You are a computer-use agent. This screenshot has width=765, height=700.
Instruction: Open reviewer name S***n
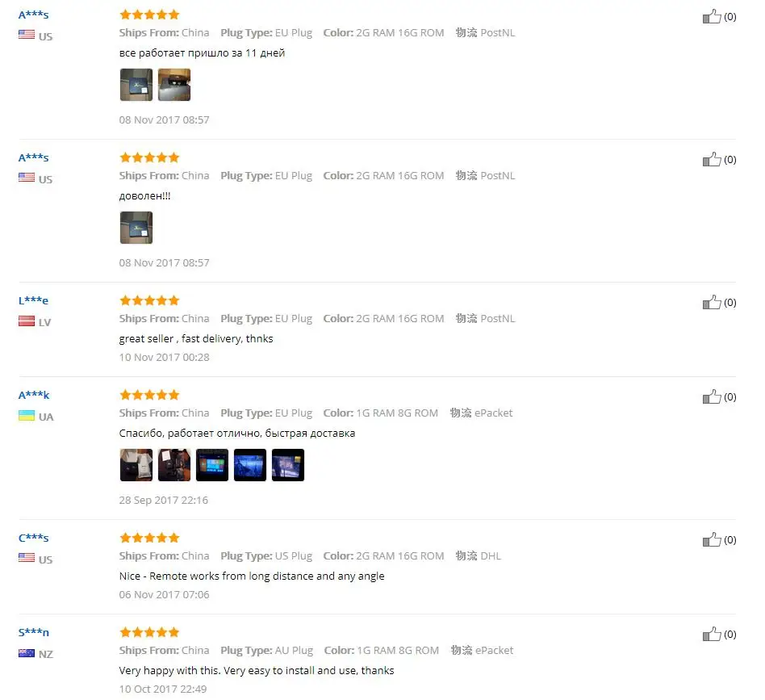pos(34,632)
